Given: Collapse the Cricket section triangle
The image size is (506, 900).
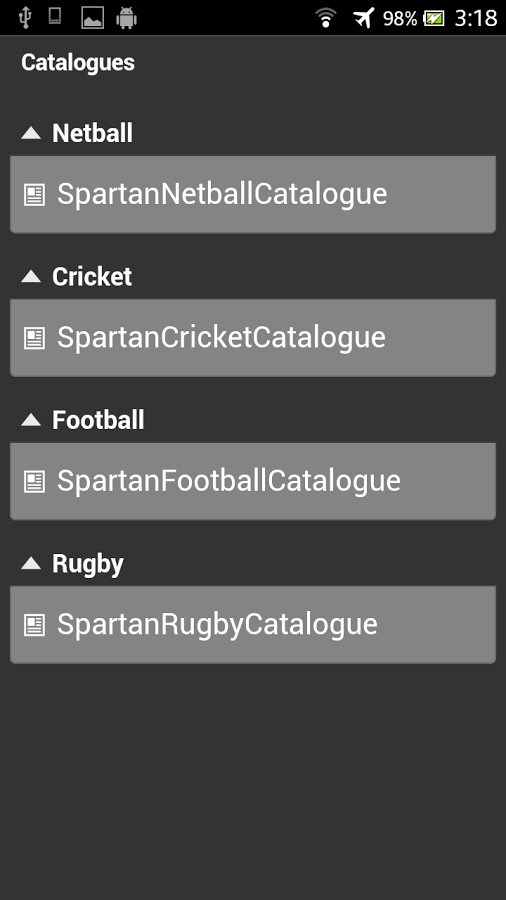Looking at the screenshot, I should [31, 277].
